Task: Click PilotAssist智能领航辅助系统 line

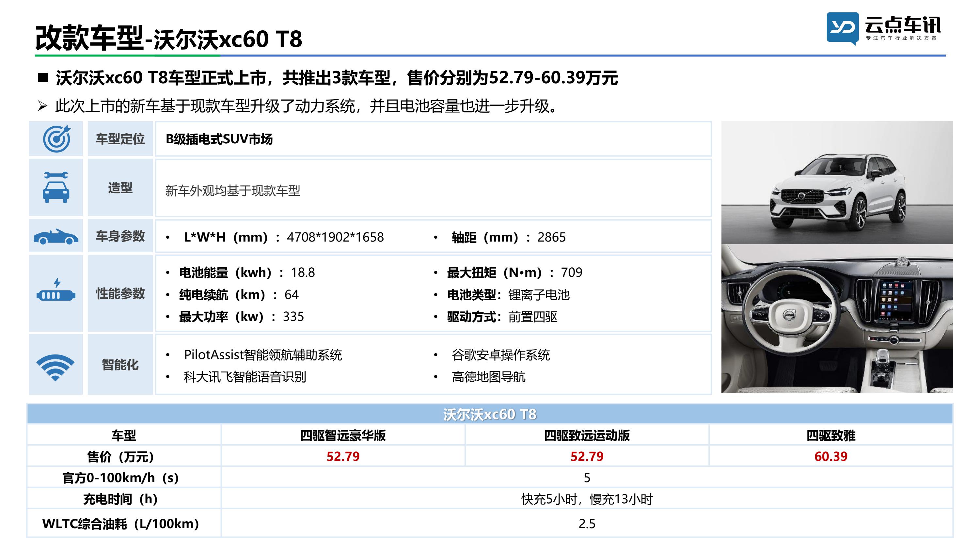Action: 263,354
